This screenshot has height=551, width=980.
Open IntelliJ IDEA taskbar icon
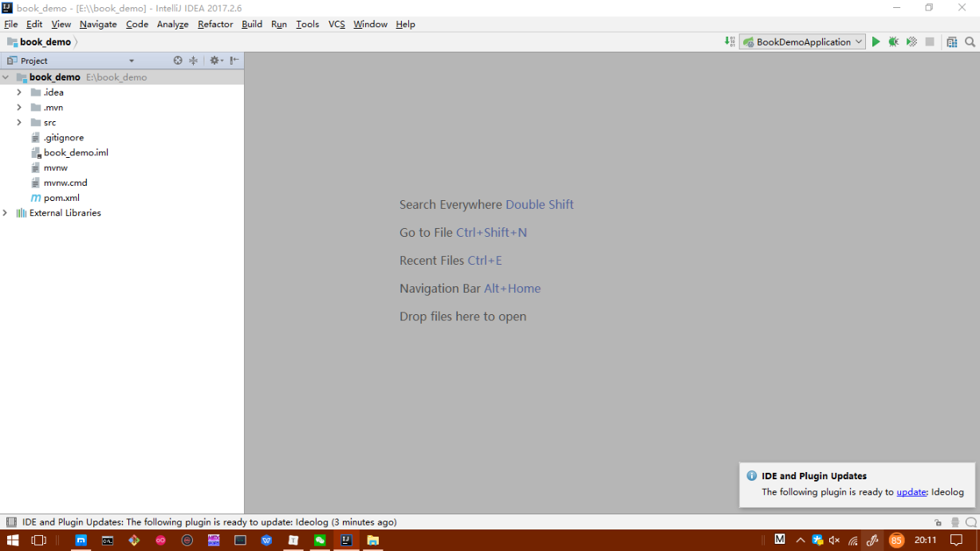[x=346, y=540]
